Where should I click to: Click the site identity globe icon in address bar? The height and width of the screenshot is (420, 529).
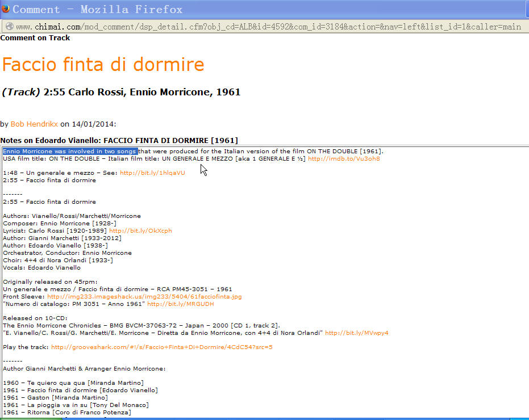click(x=10, y=26)
